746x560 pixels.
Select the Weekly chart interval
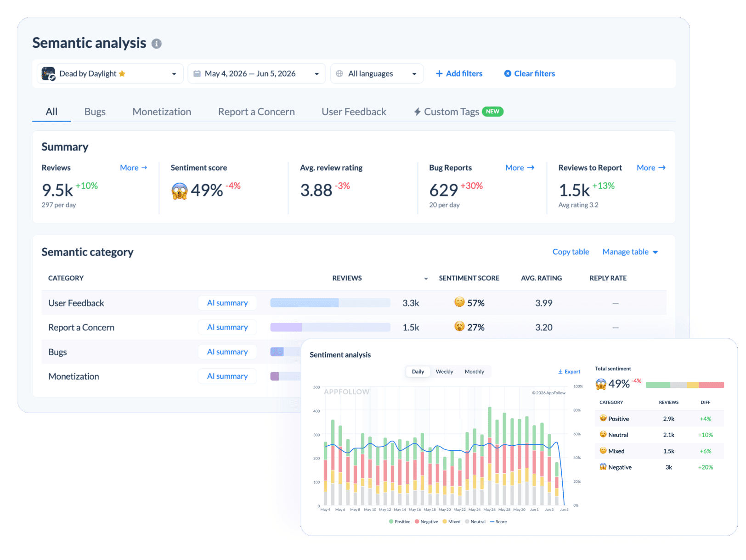[444, 371]
